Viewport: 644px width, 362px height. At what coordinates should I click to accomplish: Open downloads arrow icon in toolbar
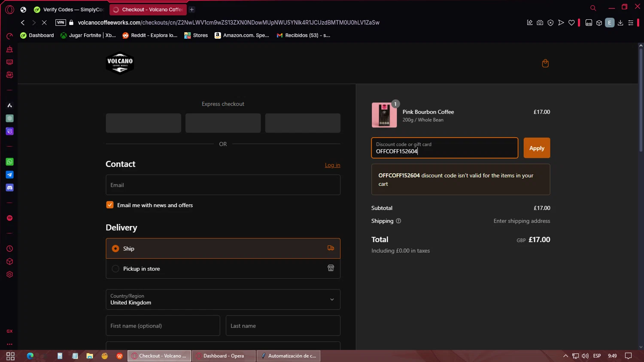(620, 23)
